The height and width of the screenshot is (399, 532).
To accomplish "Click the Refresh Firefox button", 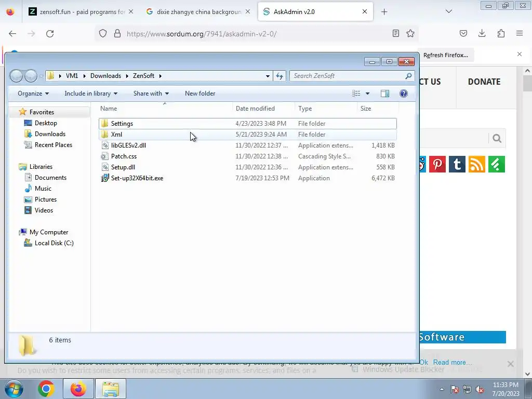I will (x=445, y=55).
